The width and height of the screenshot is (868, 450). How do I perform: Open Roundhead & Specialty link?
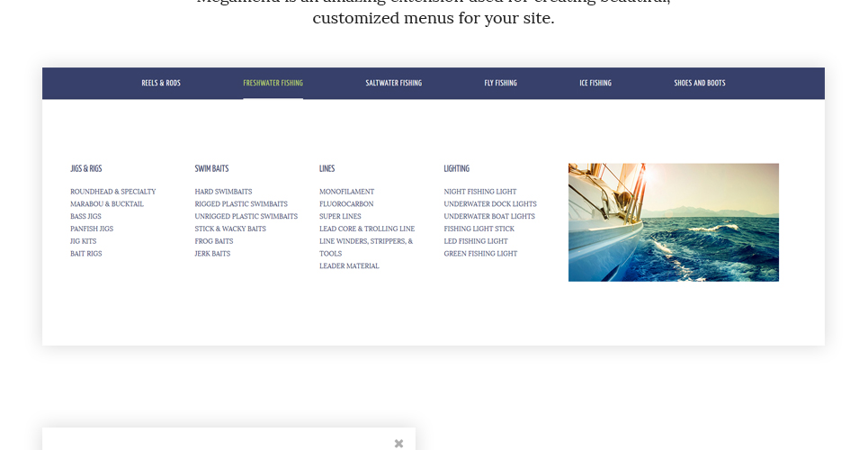[x=113, y=192]
